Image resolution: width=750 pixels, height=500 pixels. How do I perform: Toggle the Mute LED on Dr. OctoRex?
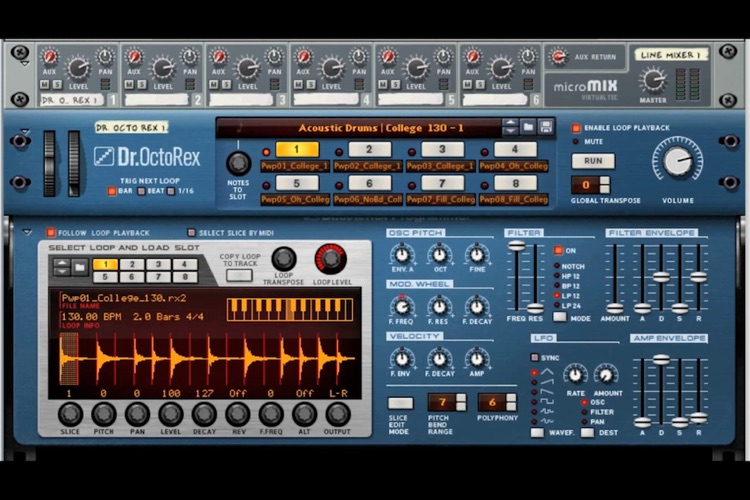pos(576,142)
